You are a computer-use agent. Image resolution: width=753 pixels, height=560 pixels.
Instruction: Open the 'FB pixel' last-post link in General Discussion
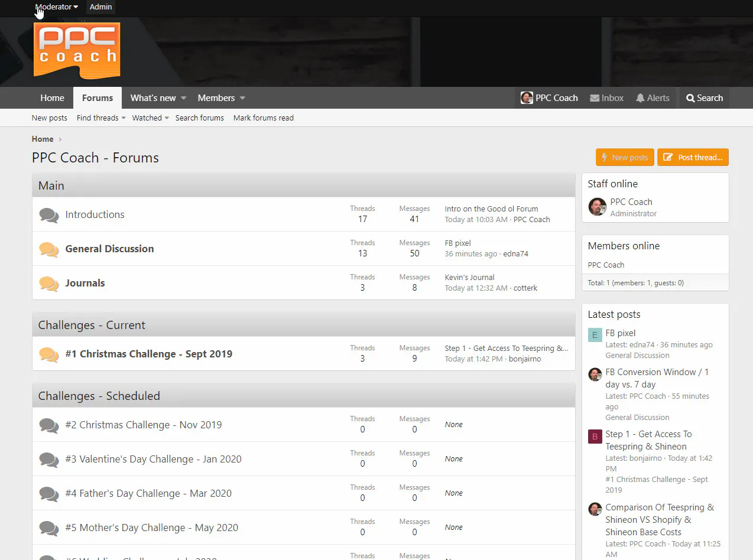click(458, 243)
